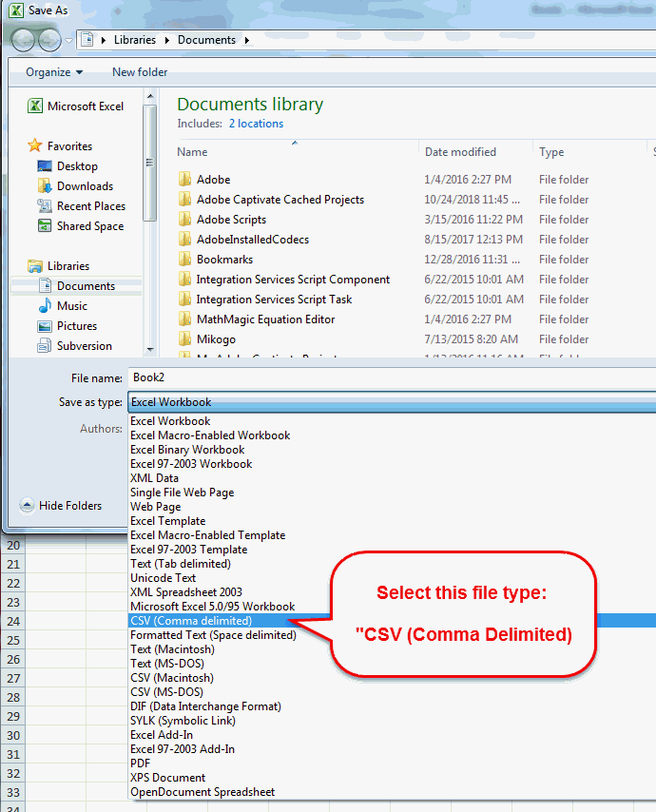Choose CSV (MS-DOS) file type
This screenshot has height=812, width=656.
[x=166, y=692]
